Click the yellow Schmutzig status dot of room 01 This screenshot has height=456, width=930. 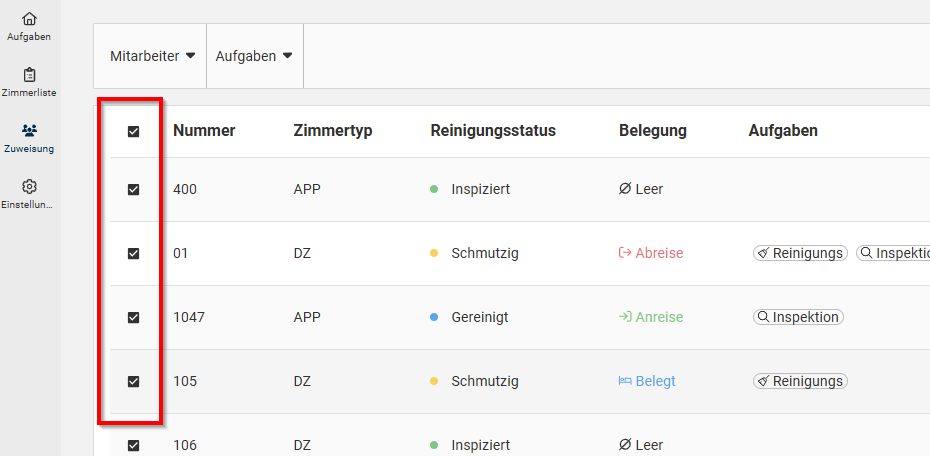[x=434, y=254]
